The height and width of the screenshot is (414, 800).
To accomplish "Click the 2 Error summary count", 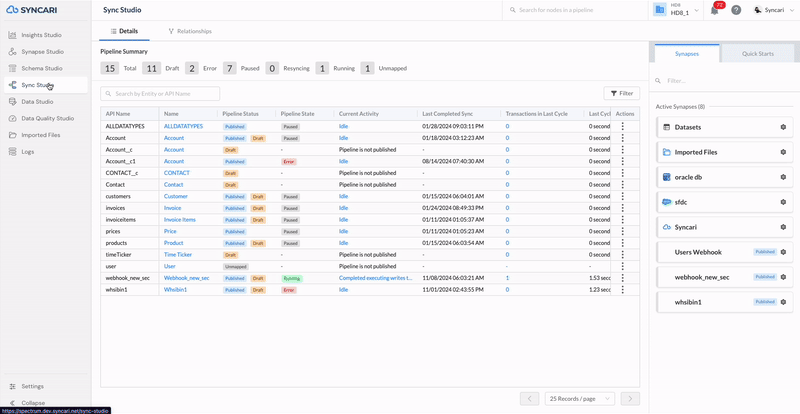I will [x=192, y=68].
